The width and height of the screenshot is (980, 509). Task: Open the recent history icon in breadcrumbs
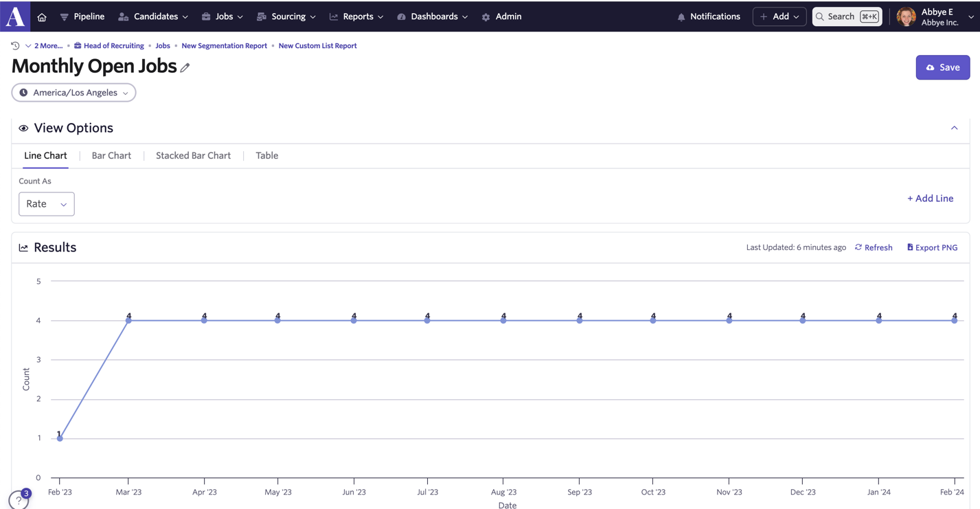(15, 46)
